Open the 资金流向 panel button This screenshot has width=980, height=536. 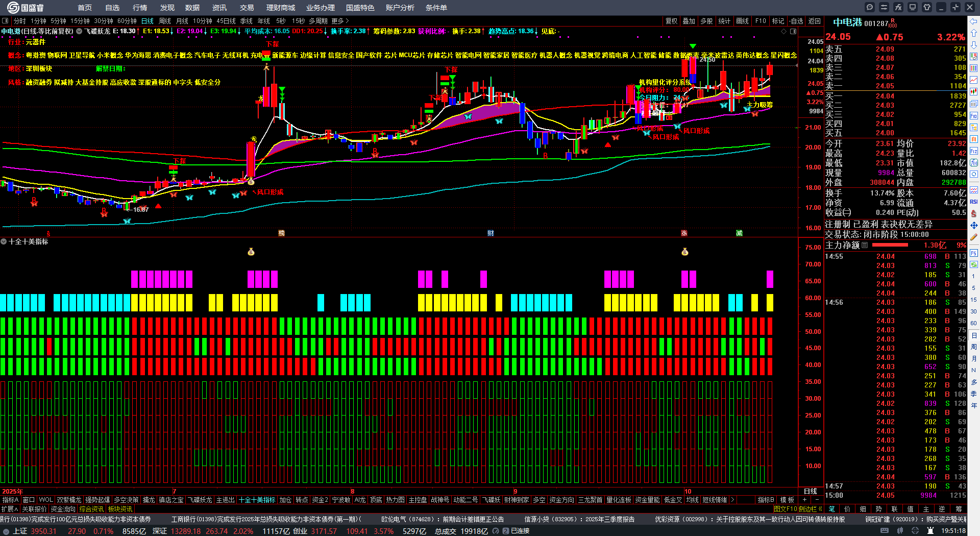click(63, 509)
